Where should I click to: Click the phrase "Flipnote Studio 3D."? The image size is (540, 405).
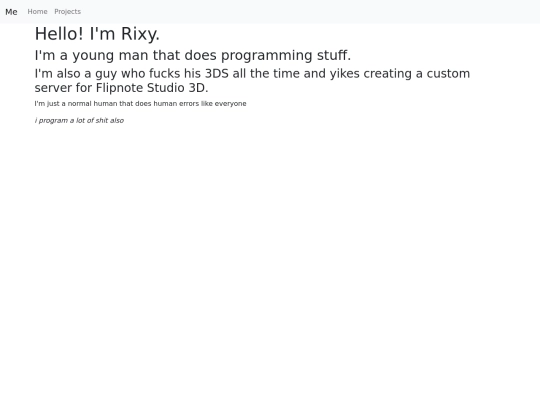[152, 88]
